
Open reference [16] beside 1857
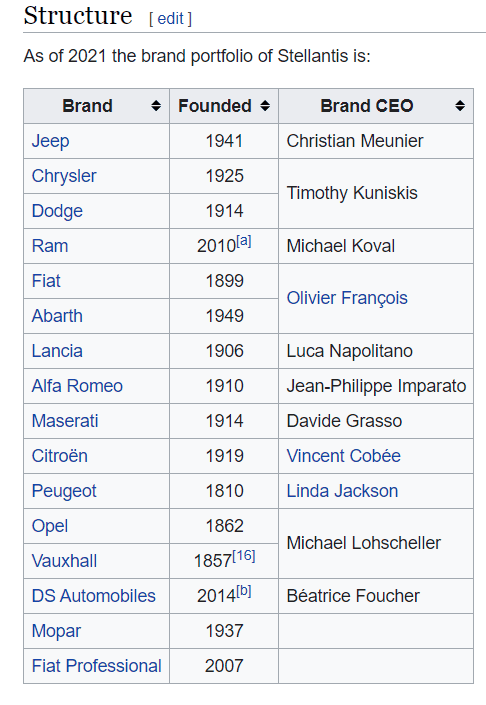click(x=244, y=556)
